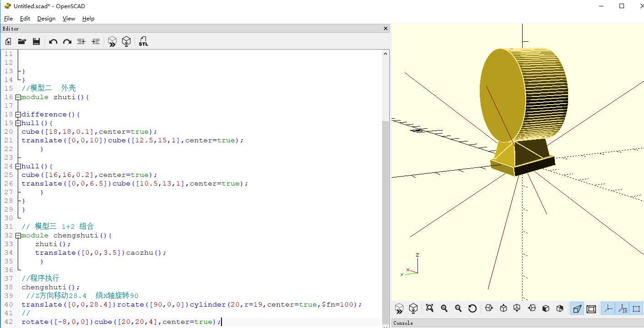Viewport: 644px width, 328px height.
Task: Collapse the first hull() block on line 19
Action: (18, 123)
